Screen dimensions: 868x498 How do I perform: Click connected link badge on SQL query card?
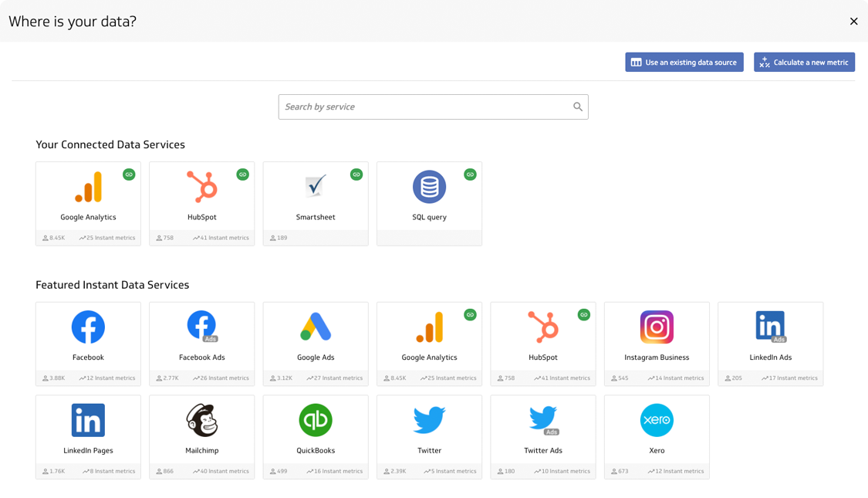pos(470,174)
